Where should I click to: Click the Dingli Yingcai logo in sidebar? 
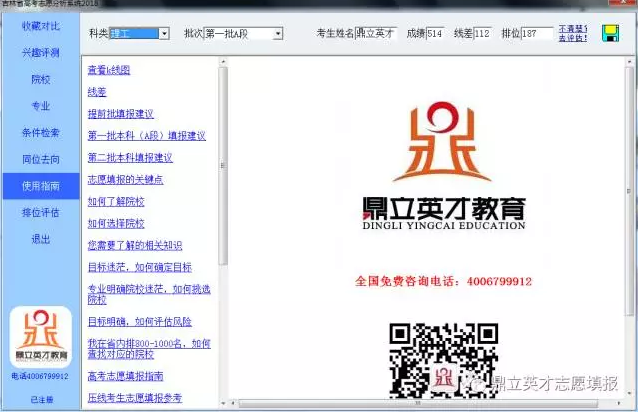pos(41,337)
